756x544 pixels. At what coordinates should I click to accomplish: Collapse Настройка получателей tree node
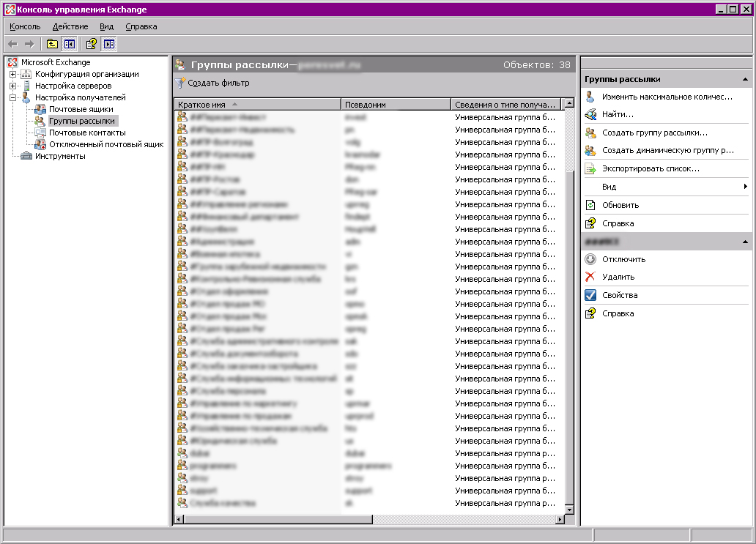coord(13,97)
